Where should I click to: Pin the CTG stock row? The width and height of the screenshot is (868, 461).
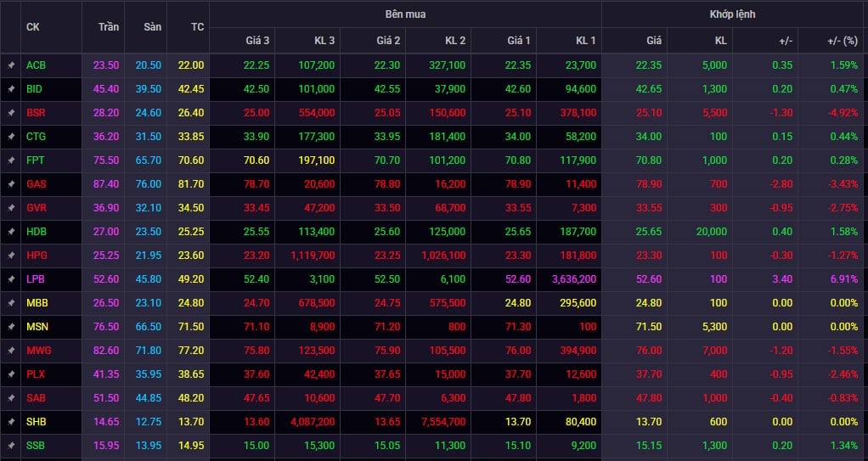(x=10, y=137)
